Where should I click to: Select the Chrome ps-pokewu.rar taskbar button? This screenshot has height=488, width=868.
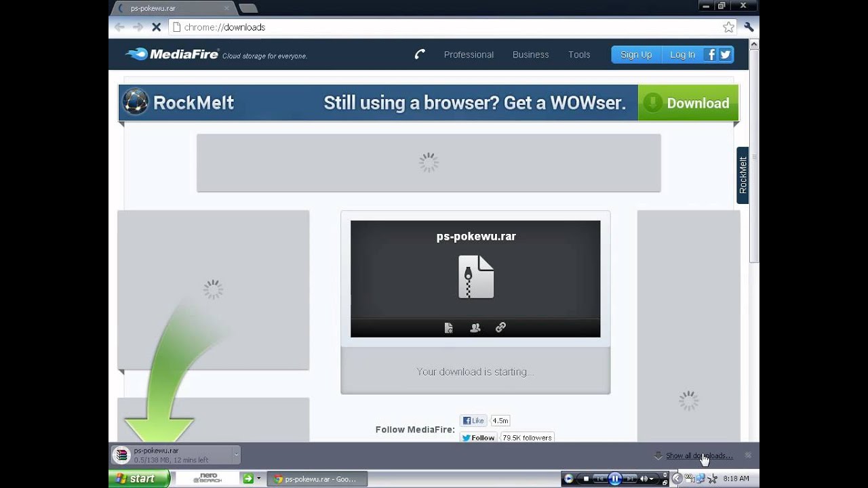point(317,479)
